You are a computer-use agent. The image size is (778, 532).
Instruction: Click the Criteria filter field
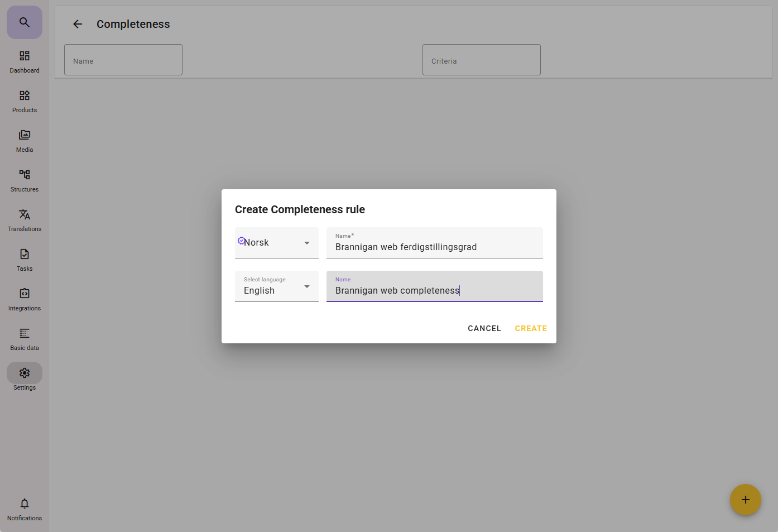coord(481,60)
